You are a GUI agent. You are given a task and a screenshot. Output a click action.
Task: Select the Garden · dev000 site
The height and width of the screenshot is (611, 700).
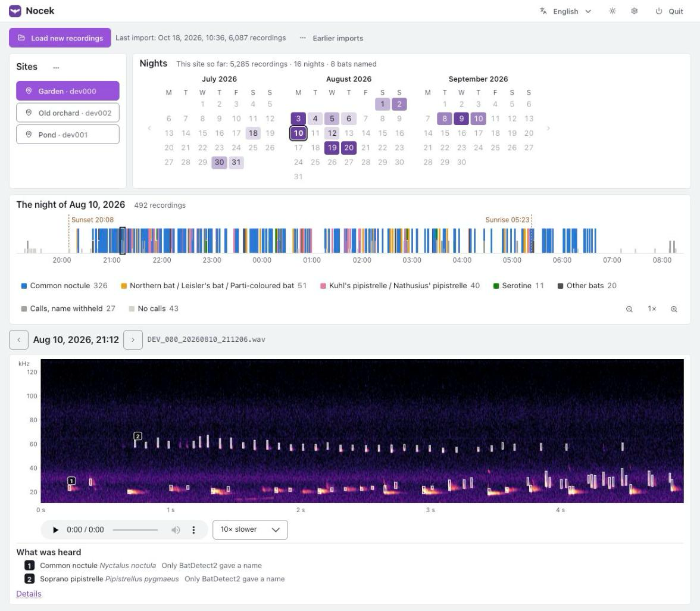tap(68, 91)
